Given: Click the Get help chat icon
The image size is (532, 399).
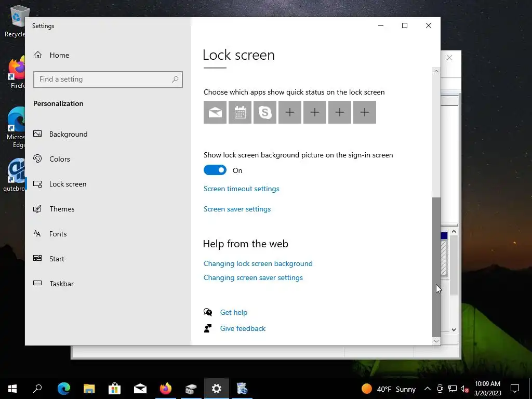Looking at the screenshot, I should (x=208, y=312).
